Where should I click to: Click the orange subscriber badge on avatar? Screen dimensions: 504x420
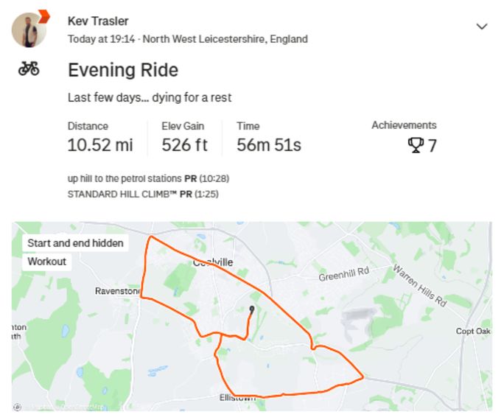pos(43,16)
